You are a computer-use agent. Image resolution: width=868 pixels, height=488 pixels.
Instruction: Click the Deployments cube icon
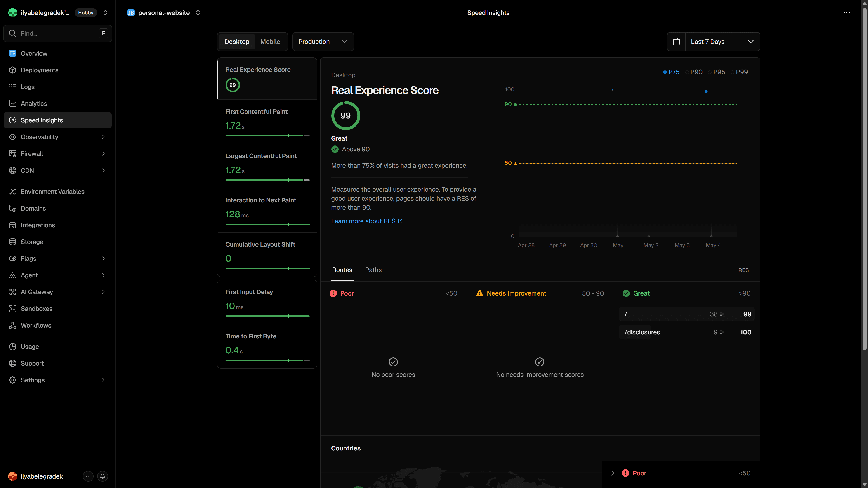(x=12, y=70)
